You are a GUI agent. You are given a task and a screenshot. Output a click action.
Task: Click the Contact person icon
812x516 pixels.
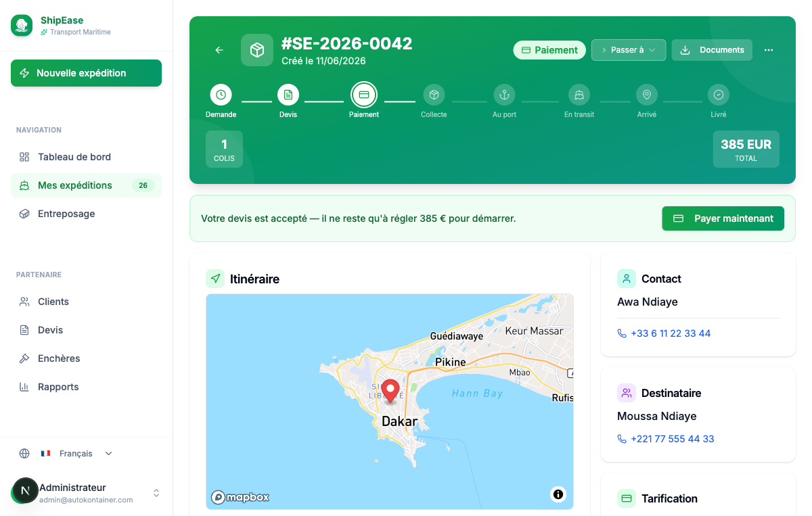tap(627, 279)
